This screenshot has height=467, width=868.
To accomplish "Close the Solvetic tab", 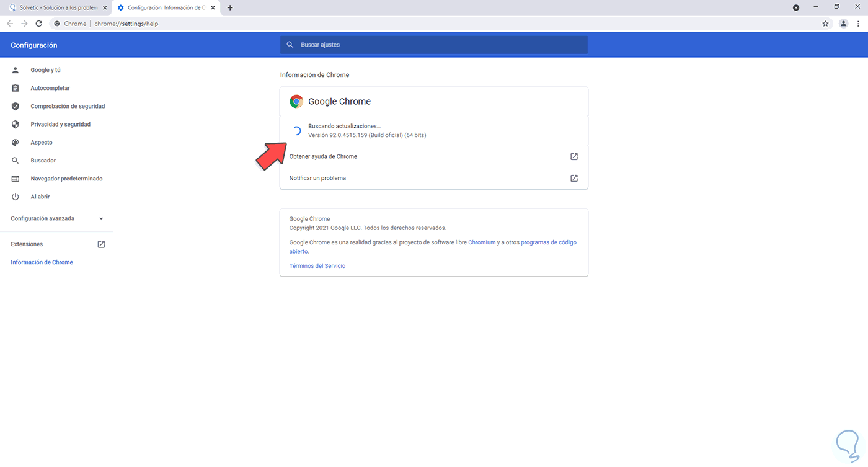I will pos(106,7).
